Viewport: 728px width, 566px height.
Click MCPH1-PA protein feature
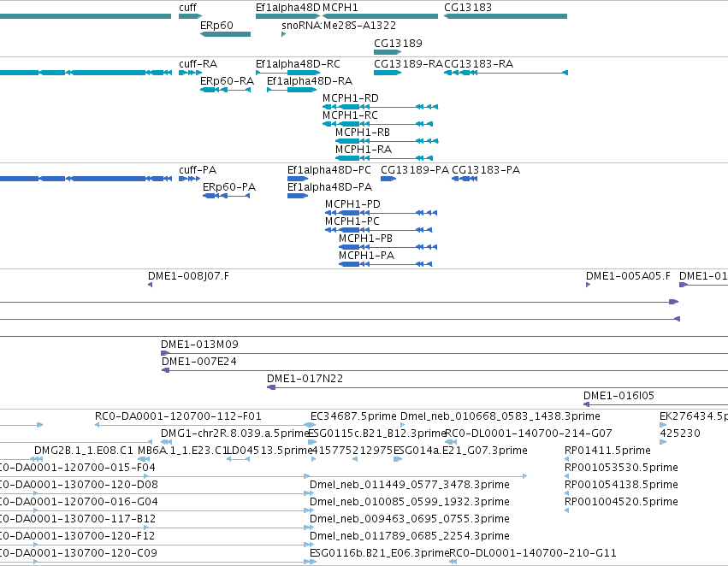pyautogui.click(x=385, y=264)
